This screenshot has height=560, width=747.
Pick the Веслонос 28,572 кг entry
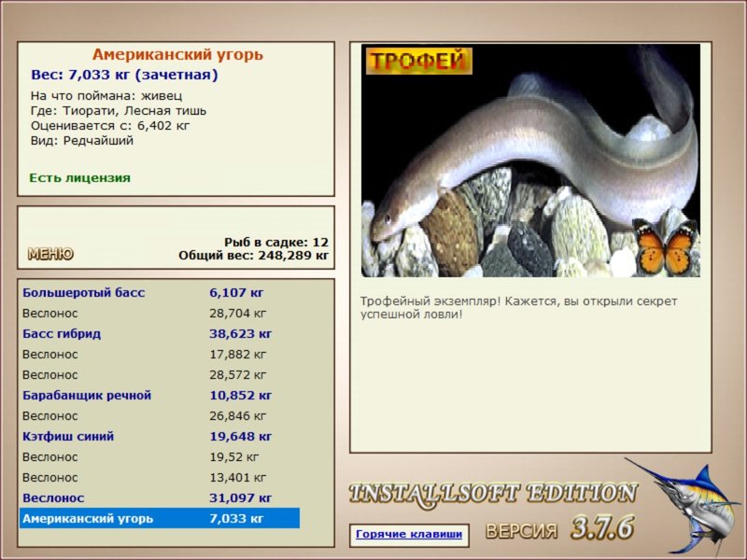click(x=159, y=374)
